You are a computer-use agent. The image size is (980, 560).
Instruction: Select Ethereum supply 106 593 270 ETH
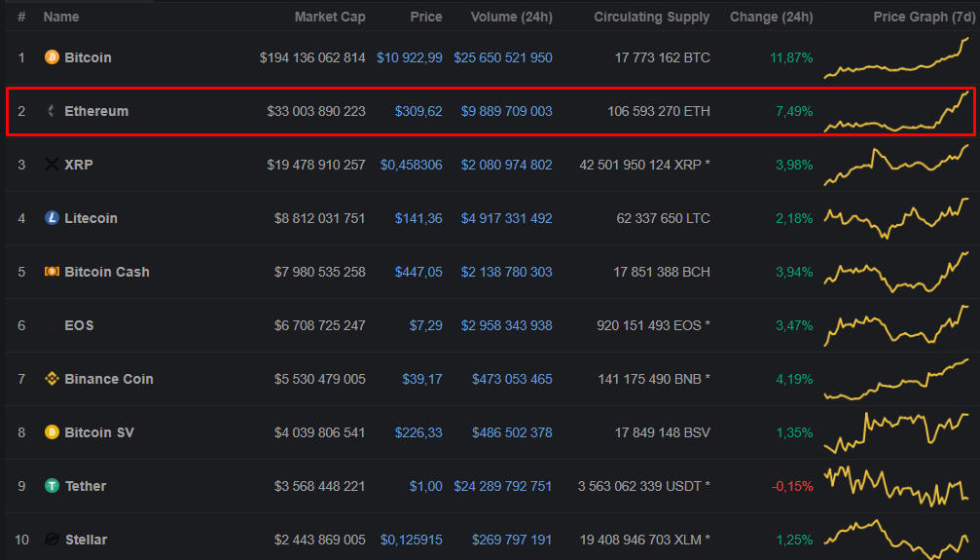point(659,111)
